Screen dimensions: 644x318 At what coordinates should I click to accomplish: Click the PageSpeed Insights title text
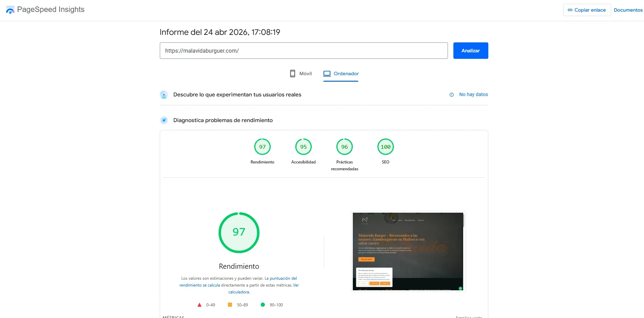click(x=51, y=10)
